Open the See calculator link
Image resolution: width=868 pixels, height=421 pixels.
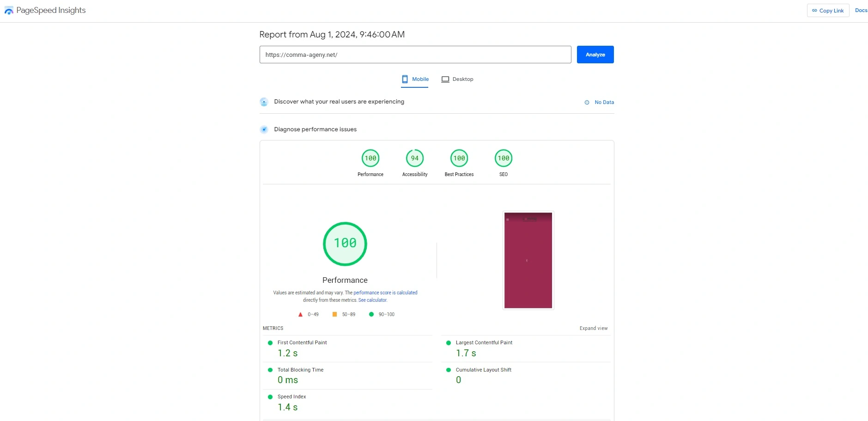pos(372,300)
